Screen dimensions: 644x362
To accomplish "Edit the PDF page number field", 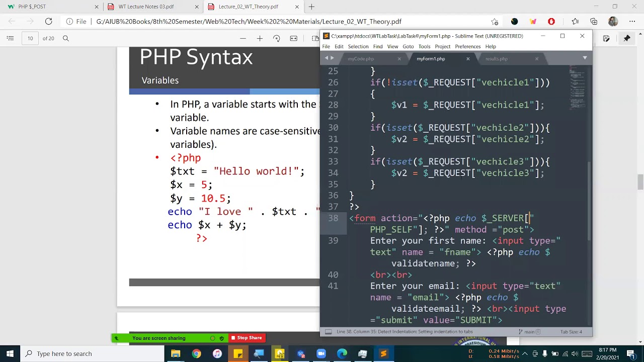I will (30, 38).
